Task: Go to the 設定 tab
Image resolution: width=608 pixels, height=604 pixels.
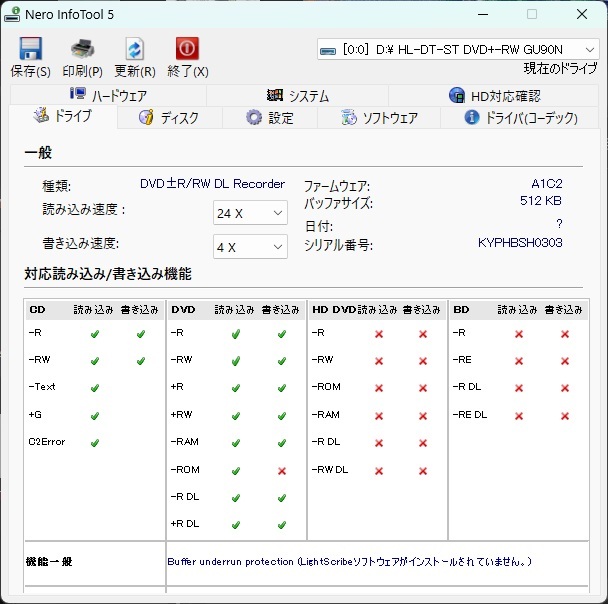Action: [x=270, y=118]
